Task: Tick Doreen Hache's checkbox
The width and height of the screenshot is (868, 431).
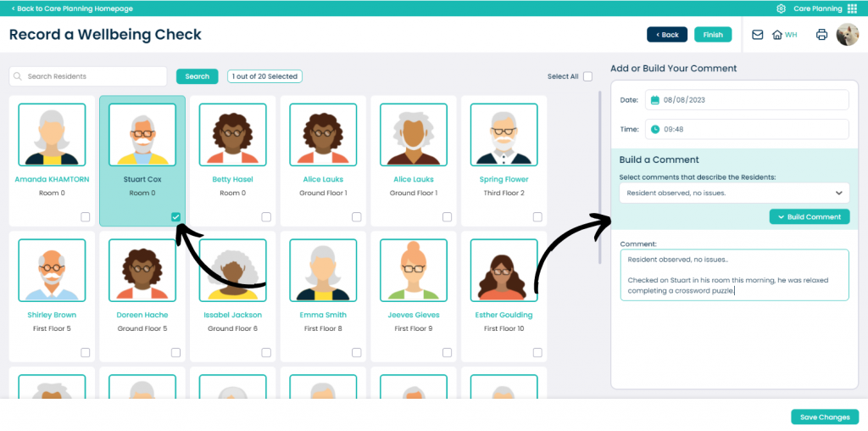Action: click(x=175, y=352)
